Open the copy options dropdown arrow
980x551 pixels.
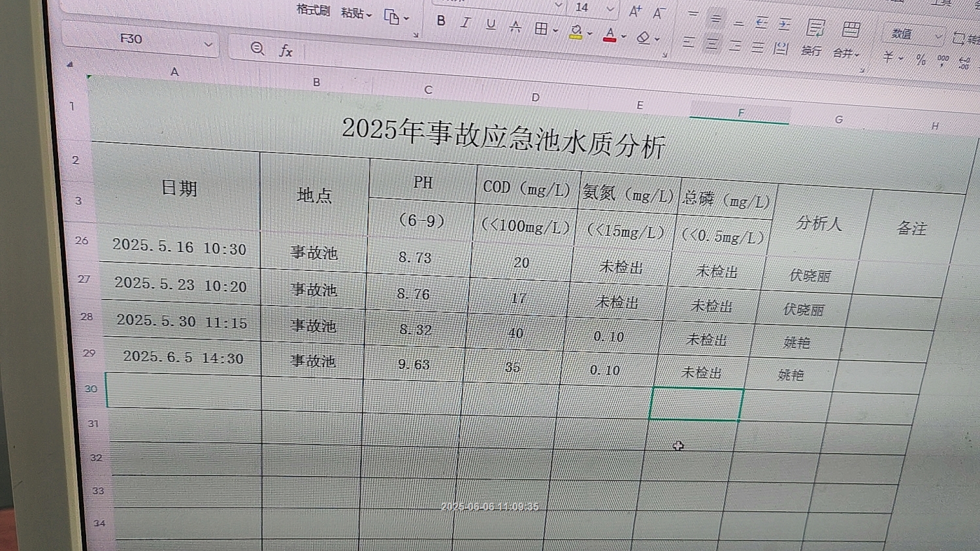406,19
